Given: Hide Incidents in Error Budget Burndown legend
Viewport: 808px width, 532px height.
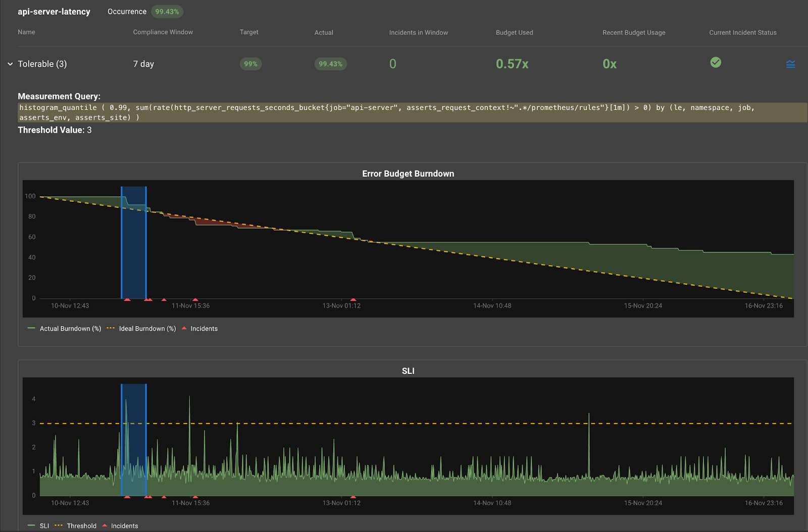Looking at the screenshot, I should click(204, 329).
